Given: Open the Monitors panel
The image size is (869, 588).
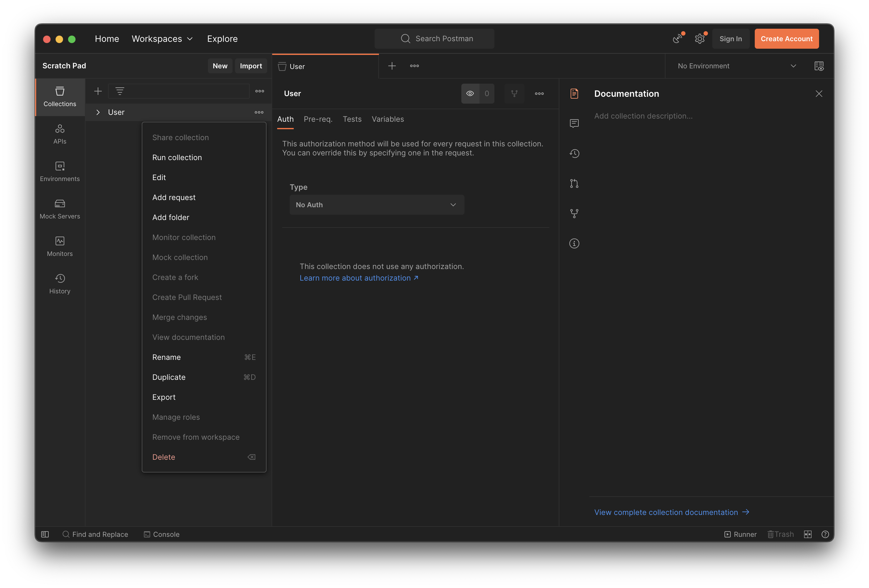Looking at the screenshot, I should 59,246.
